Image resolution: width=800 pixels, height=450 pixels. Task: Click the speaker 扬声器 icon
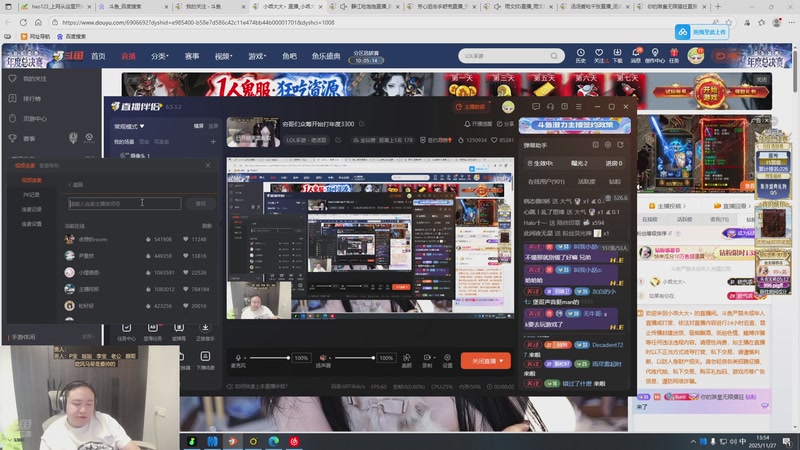[x=323, y=358]
